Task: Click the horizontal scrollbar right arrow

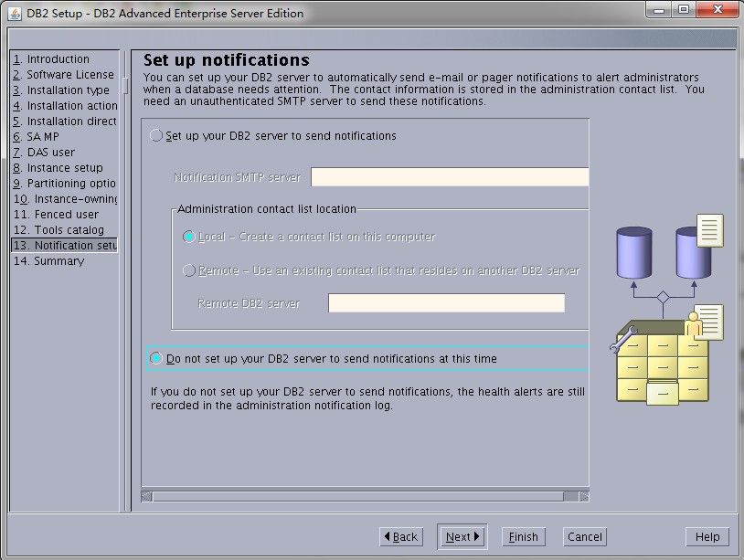Action: coord(584,496)
